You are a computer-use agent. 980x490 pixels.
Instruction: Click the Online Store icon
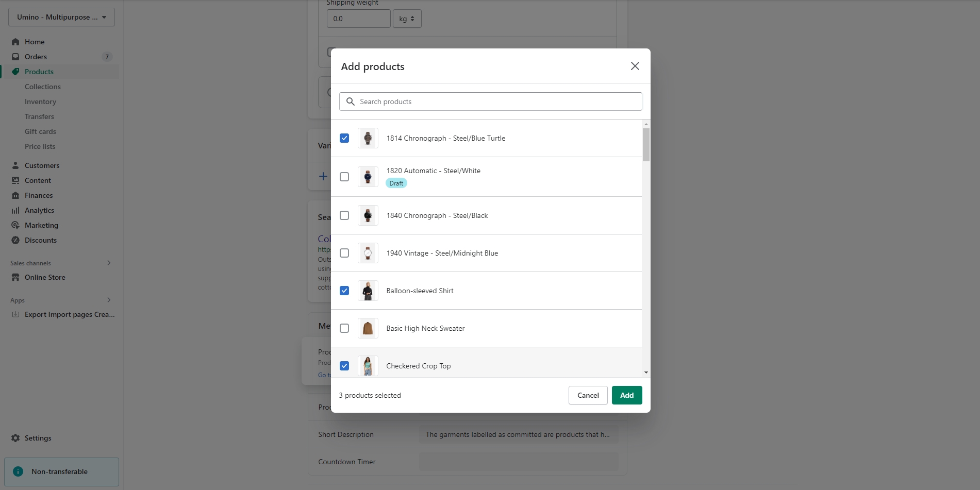(15, 277)
